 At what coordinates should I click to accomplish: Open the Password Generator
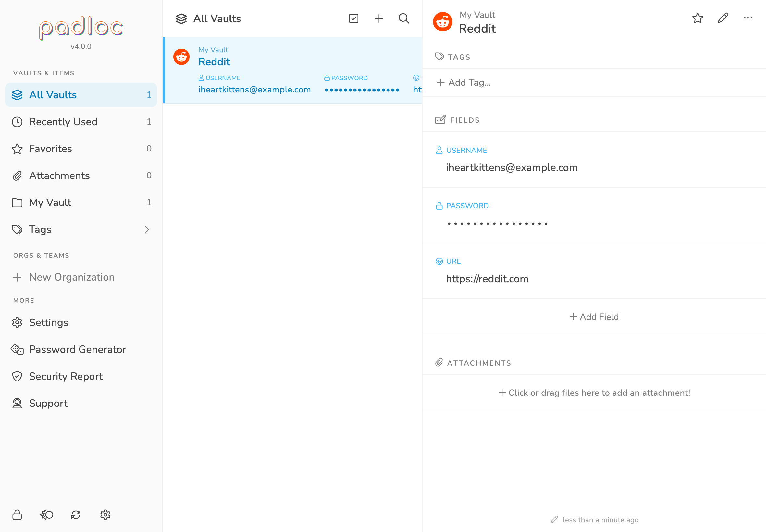(x=81, y=349)
